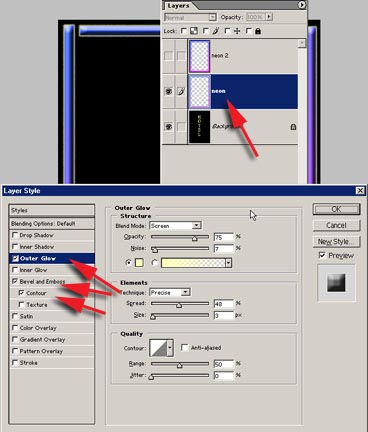Click the yellow glow gradient preview bar

coord(193,263)
